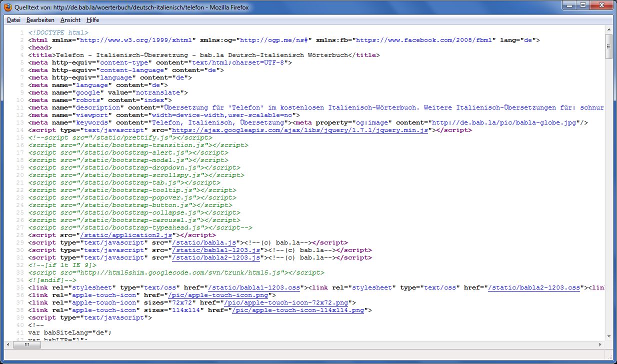
Task: Open the Bearbeiten menu
Action: point(40,20)
